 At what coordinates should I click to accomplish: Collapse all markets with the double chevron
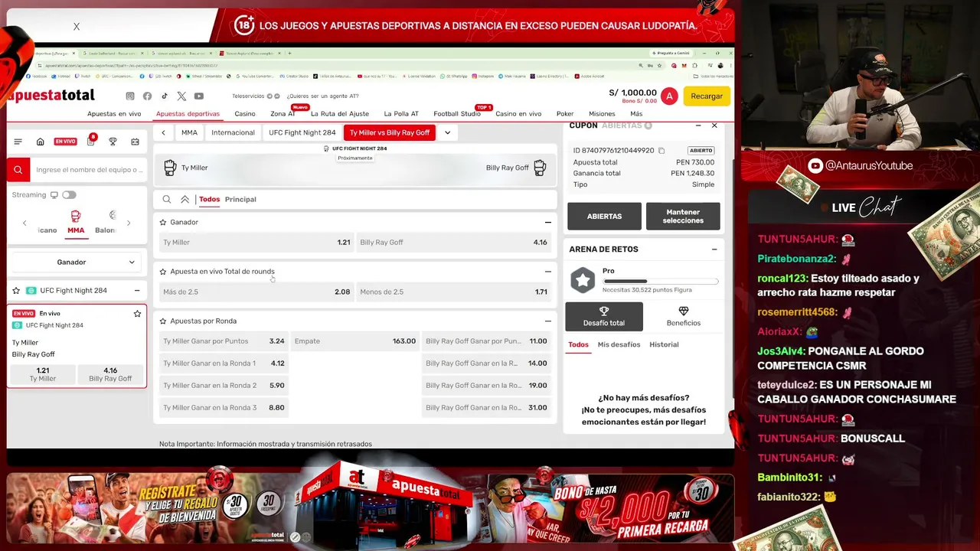click(185, 200)
